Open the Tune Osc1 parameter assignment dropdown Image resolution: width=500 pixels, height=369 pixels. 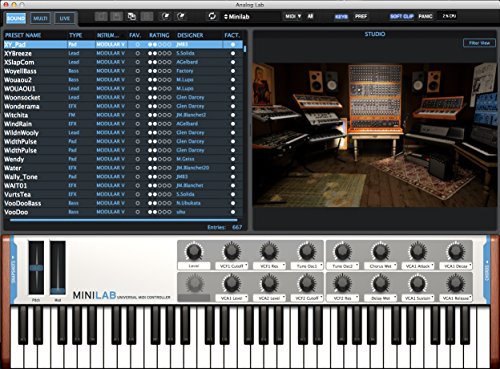pyautogui.click(x=307, y=266)
